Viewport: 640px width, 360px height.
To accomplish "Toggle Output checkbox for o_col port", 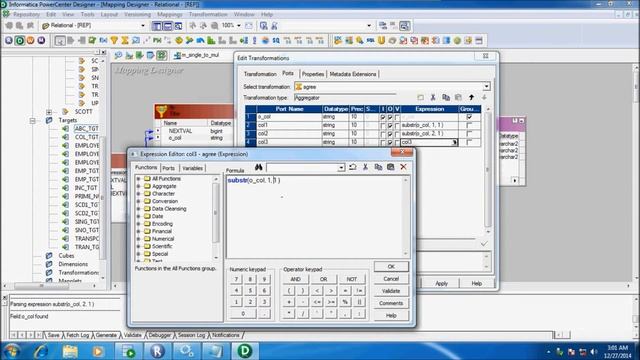I will 390,117.
